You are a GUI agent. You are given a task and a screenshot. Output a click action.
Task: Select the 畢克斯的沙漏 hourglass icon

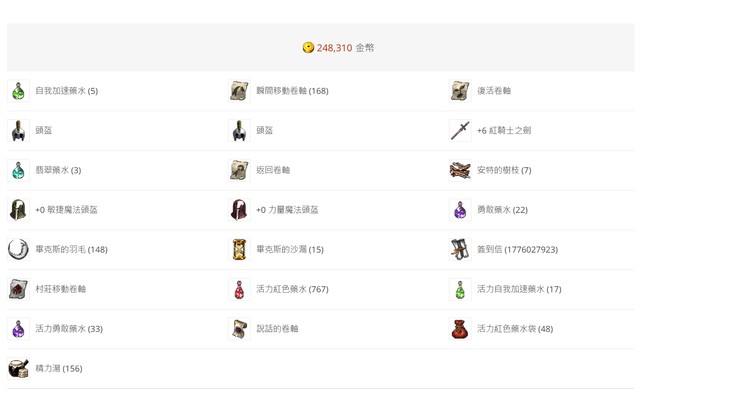239,249
